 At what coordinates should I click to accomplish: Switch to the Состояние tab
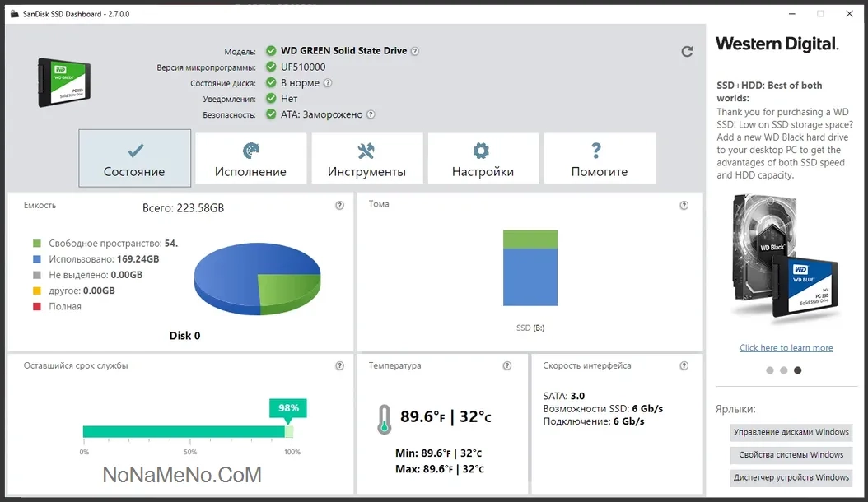point(135,159)
